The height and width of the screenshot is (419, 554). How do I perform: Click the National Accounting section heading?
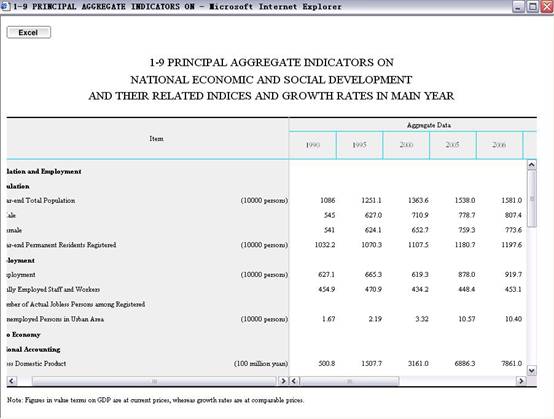pyautogui.click(x=34, y=349)
